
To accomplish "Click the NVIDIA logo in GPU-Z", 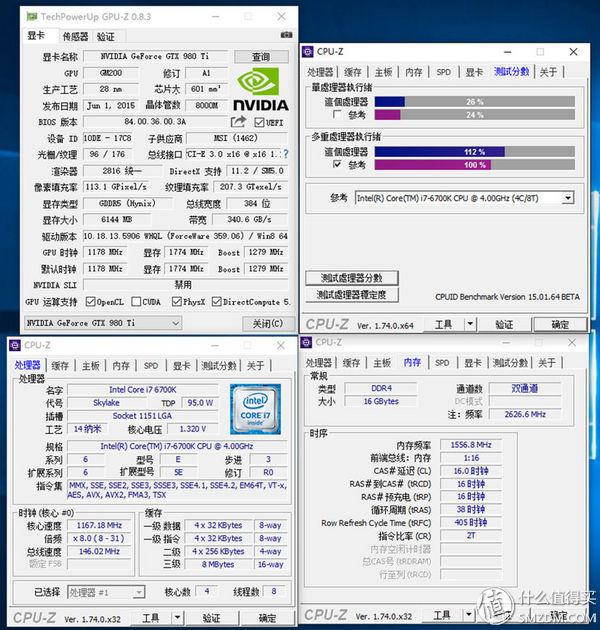I will (x=261, y=89).
